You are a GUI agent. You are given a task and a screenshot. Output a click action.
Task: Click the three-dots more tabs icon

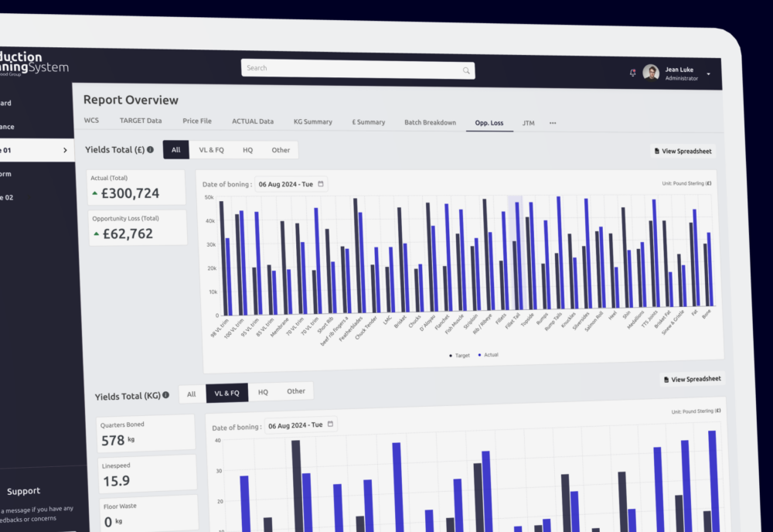coord(553,123)
